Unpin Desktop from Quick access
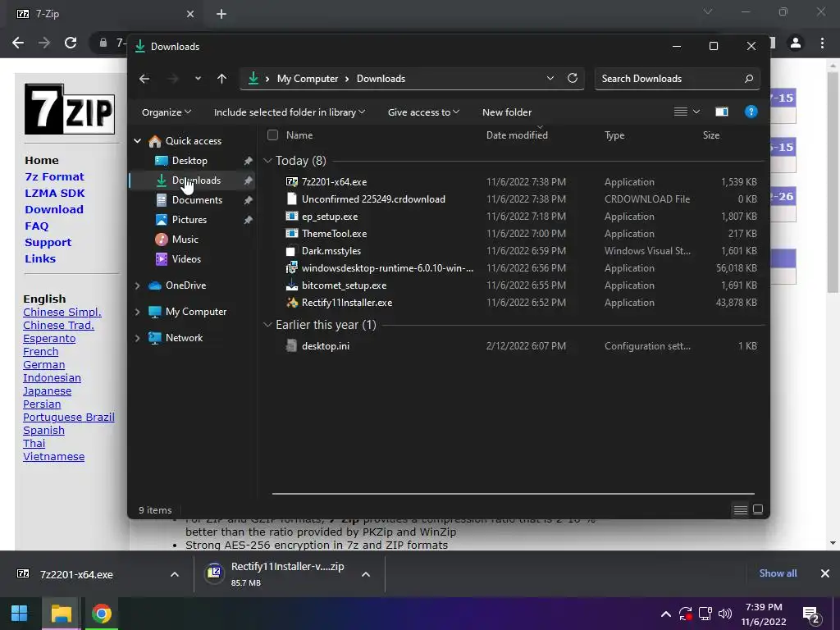 coord(248,161)
